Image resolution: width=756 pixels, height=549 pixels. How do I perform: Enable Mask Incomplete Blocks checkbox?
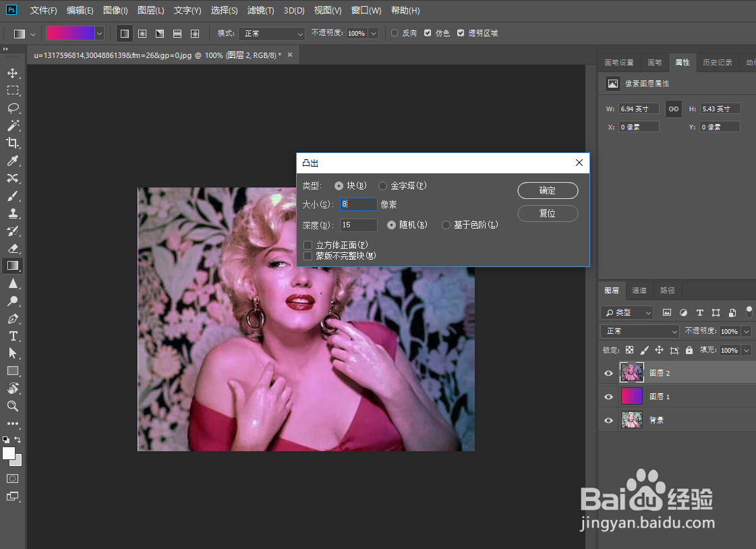308,256
